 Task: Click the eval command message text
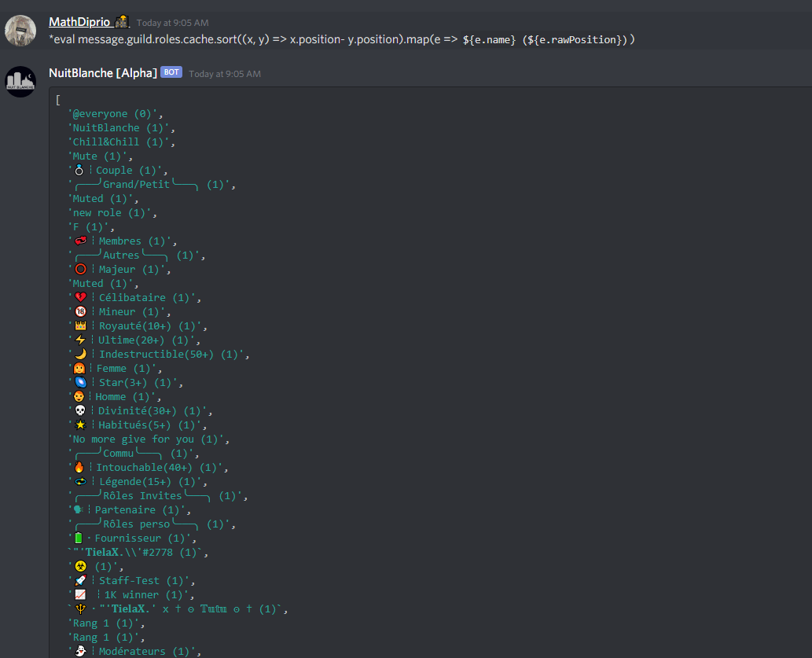[342, 39]
